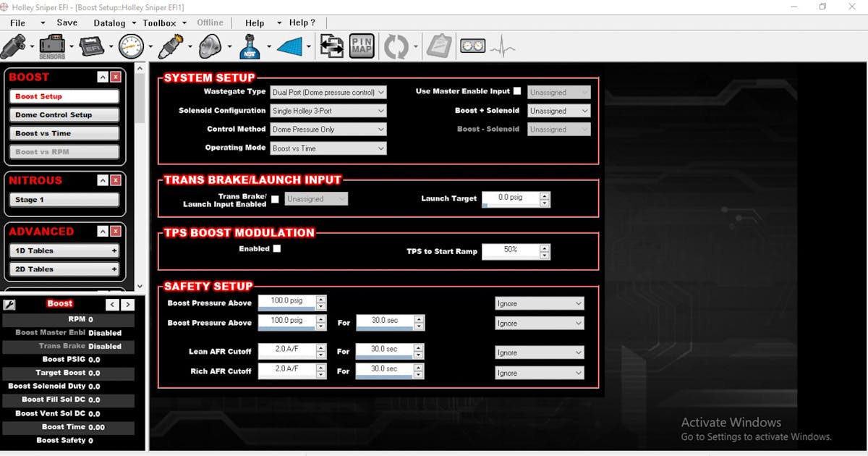Open the Boost vs Time page
Image resolution: width=868 pixels, height=456 pixels.
tap(64, 134)
